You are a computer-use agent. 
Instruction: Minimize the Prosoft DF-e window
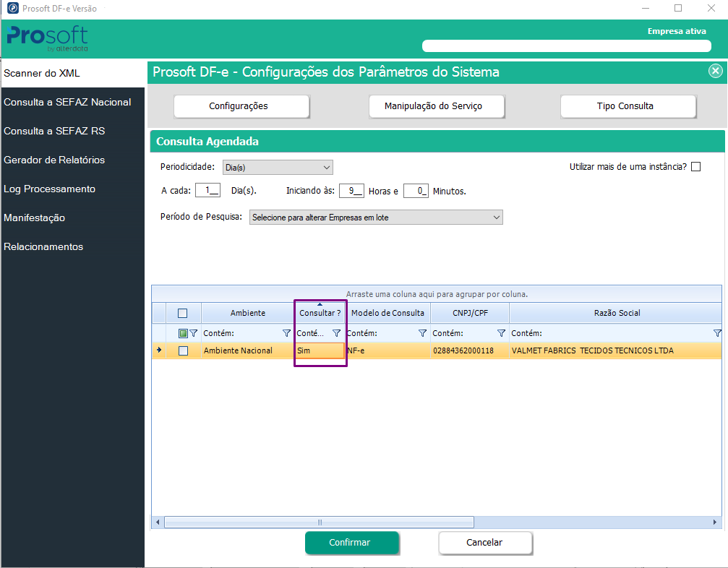click(646, 9)
